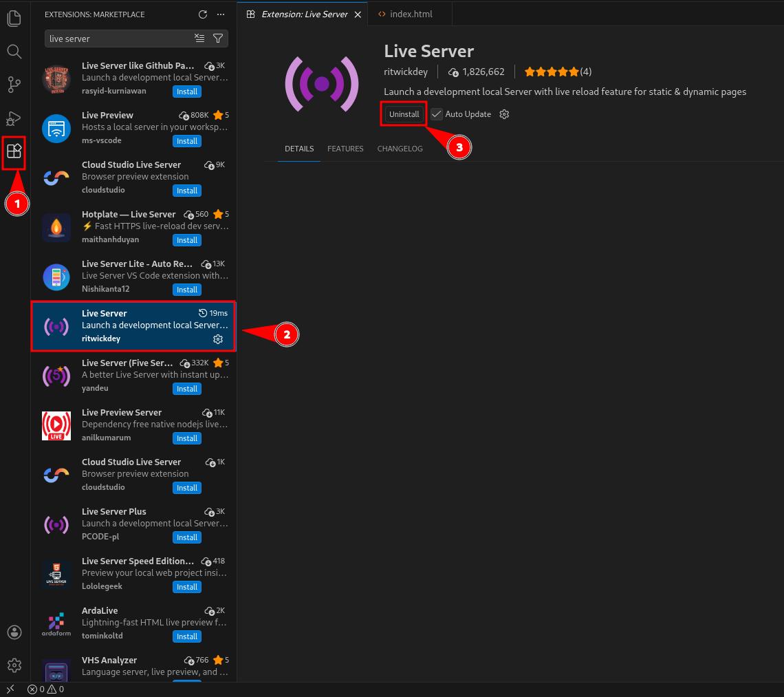784x697 pixels.
Task: Switch to the index.html editor tab
Action: coord(411,14)
